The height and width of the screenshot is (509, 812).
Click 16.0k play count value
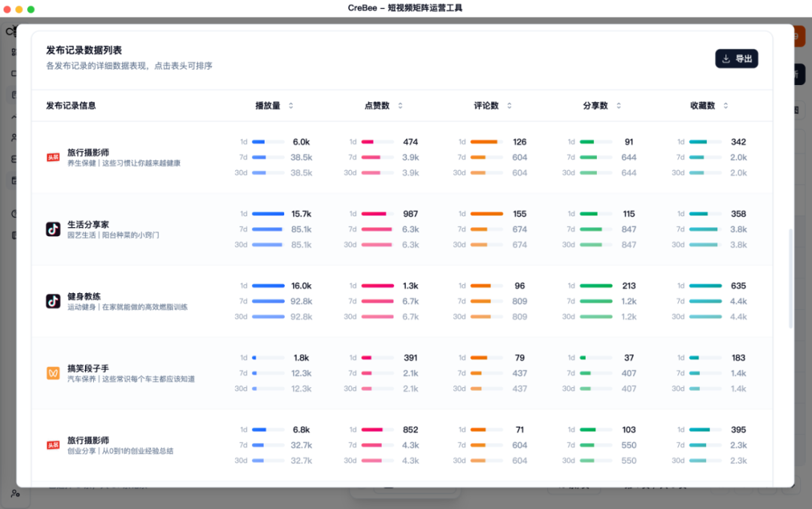point(301,286)
